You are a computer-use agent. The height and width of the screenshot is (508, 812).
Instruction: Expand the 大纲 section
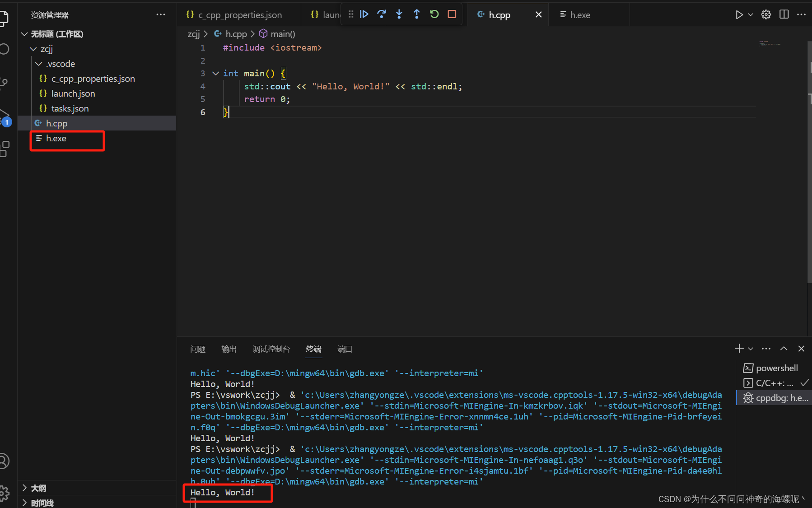[97, 488]
